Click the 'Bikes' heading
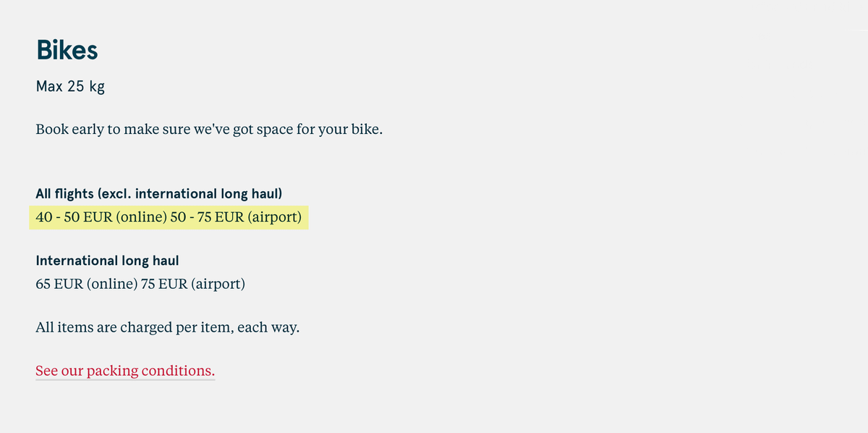Viewport: 868px width, 433px height. click(67, 51)
